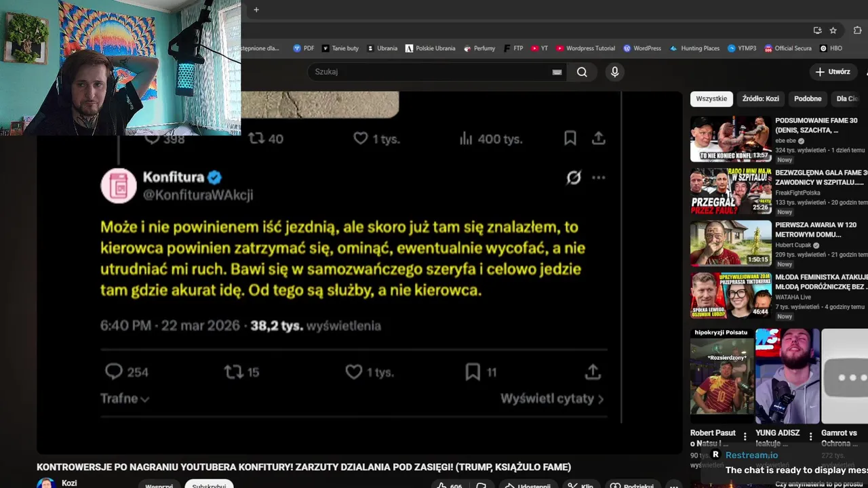The width and height of the screenshot is (868, 488).
Task: Click the @KonfituraWAkcji handle
Action: (197, 195)
